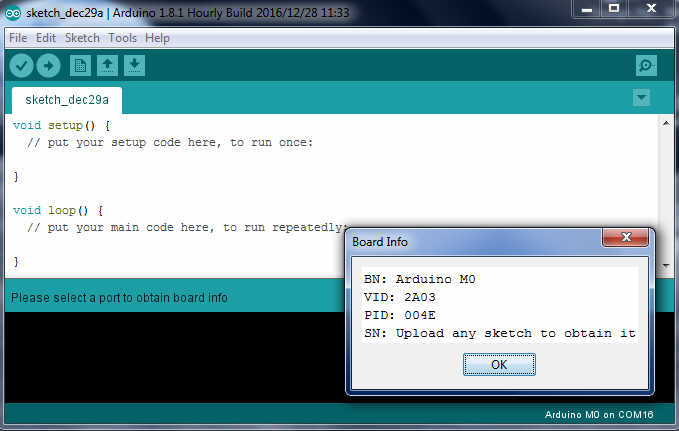Click the editor scrollbar up arrow

click(x=666, y=122)
